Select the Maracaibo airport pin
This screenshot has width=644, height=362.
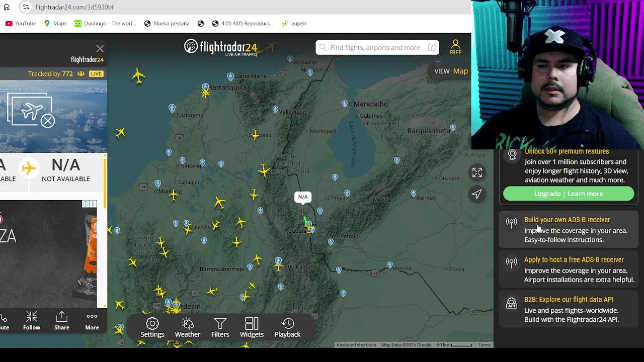(x=345, y=104)
